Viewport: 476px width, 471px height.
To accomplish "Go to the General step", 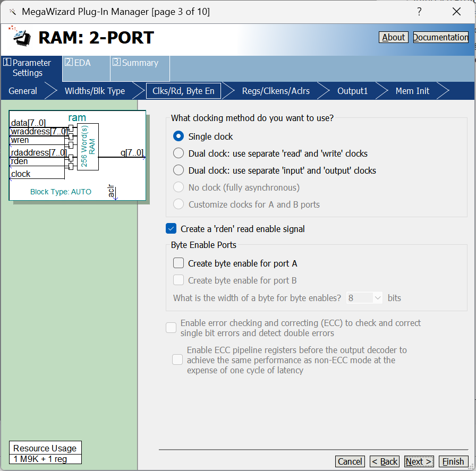I will 23,91.
